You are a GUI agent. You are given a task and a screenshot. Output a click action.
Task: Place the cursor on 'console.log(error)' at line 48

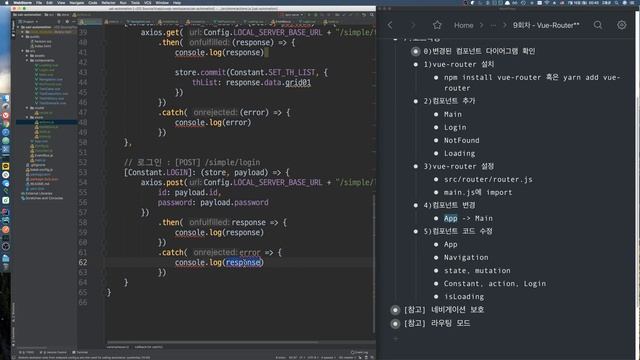(x=213, y=122)
